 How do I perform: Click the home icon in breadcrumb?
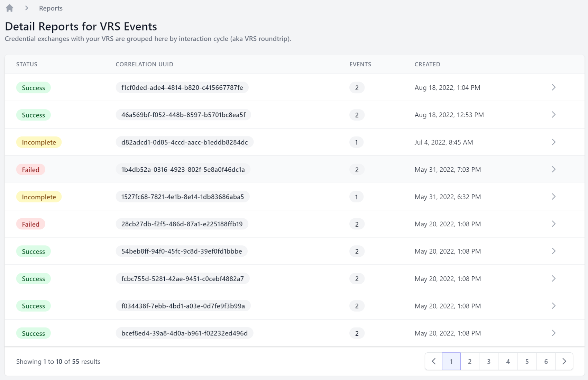click(10, 8)
